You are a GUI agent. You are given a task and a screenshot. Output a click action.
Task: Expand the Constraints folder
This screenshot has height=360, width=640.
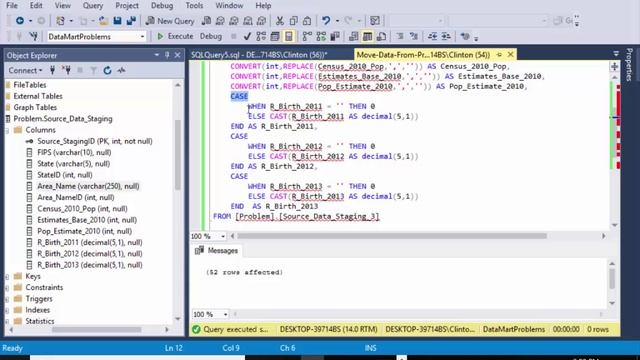[x=7, y=288]
